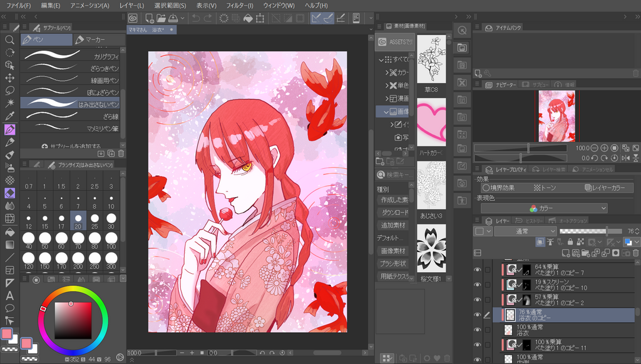Toggle clip to layer below
641x364 pixels.
540,242
